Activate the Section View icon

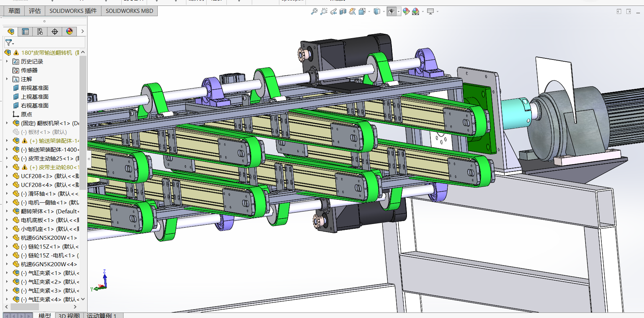pyautogui.click(x=343, y=11)
